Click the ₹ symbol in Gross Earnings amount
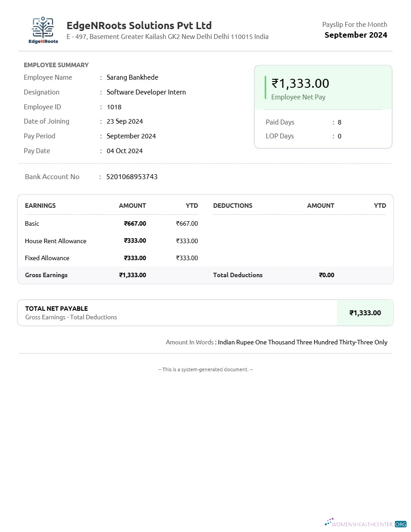Screen dimensions: 411x532 [121, 275]
